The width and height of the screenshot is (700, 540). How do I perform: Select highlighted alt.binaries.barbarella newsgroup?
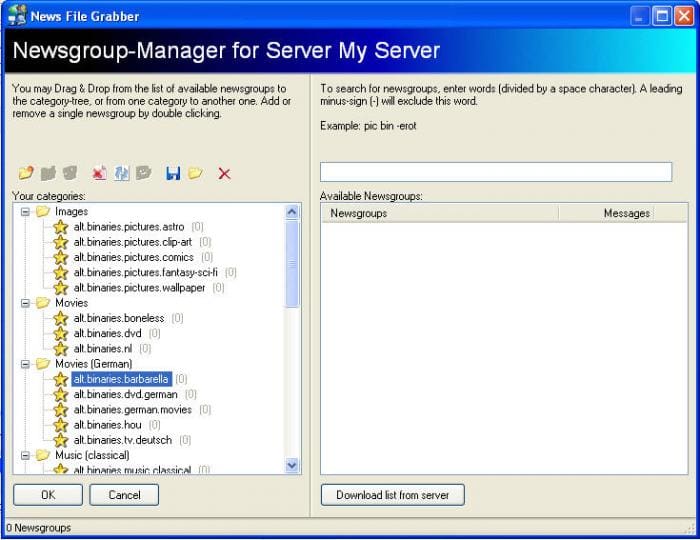[121, 379]
